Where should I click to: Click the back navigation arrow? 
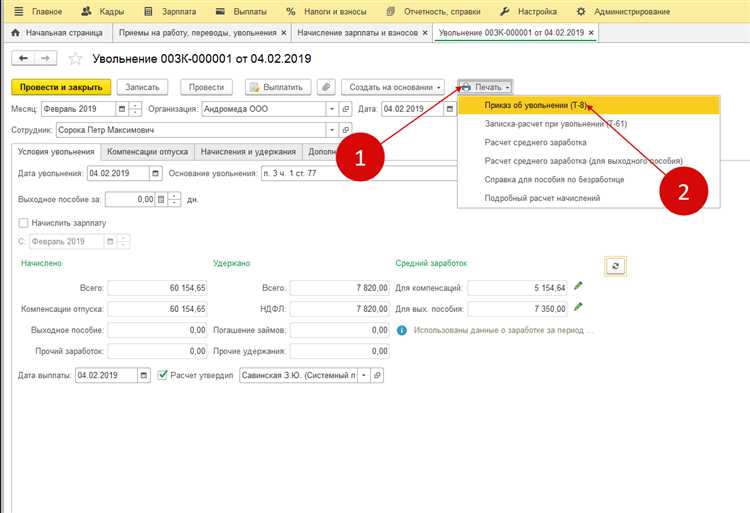pos(21,59)
